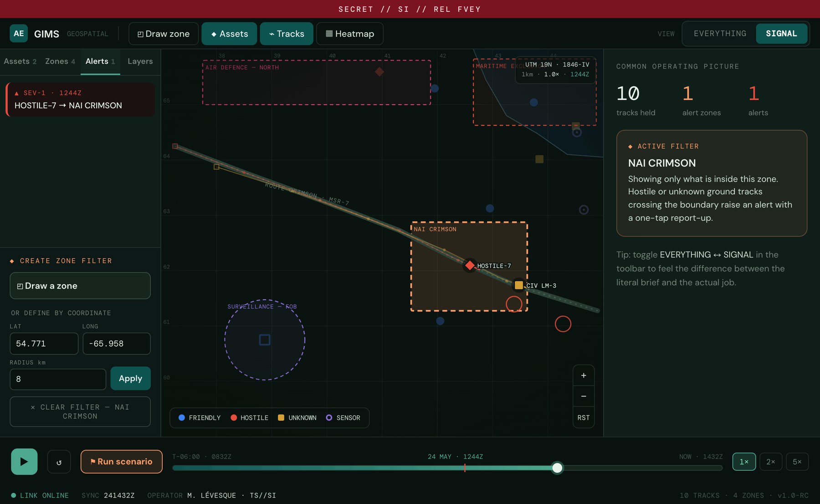The height and width of the screenshot is (504, 820).
Task: Select the red ring outside NAI CRIMSON
Action: point(563,324)
